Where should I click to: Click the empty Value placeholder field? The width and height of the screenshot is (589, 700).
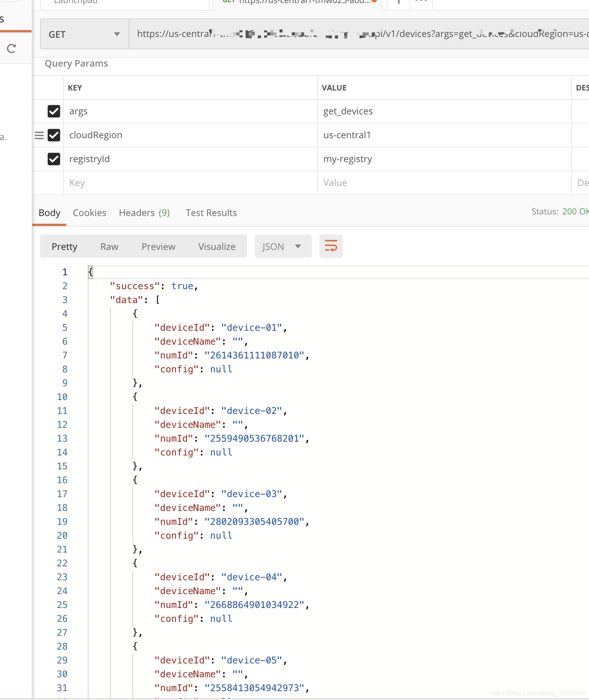444,183
